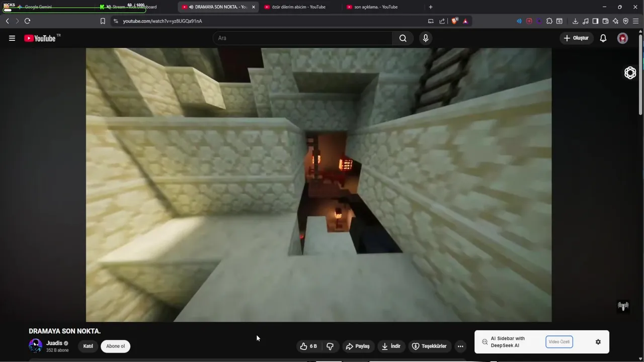Open Brave Rewards triangle icon
The height and width of the screenshot is (362, 644).
(465, 21)
